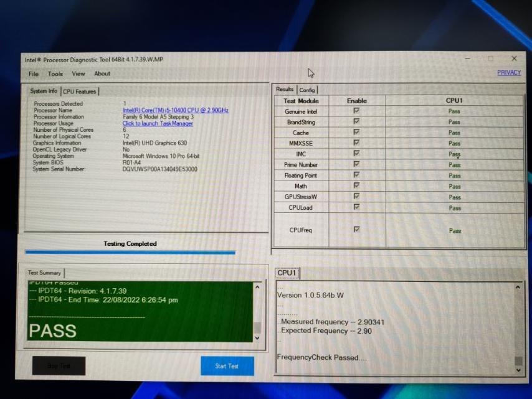Switch to the CPU Features tab
The width and height of the screenshot is (532, 399).
click(79, 92)
